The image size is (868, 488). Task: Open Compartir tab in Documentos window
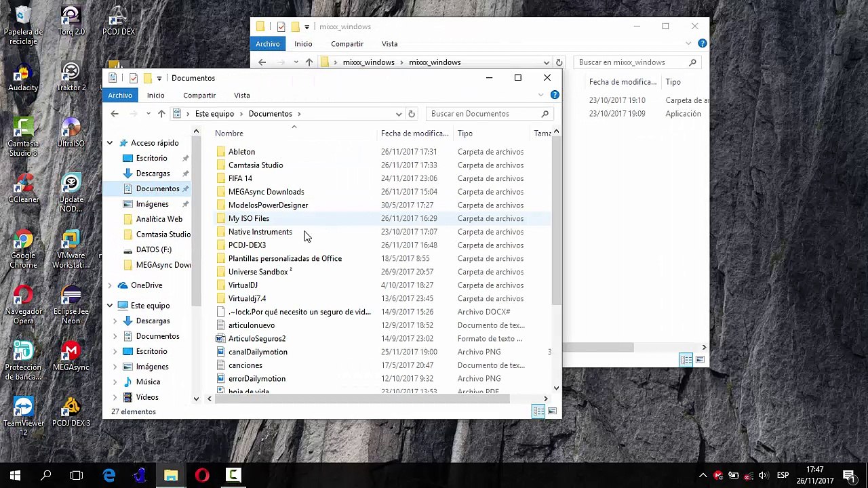(199, 96)
